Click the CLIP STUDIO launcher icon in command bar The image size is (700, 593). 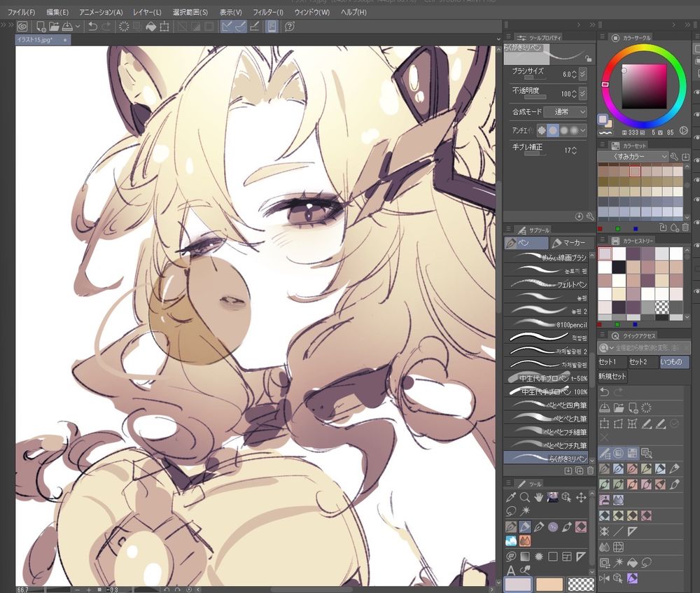(x=22, y=27)
